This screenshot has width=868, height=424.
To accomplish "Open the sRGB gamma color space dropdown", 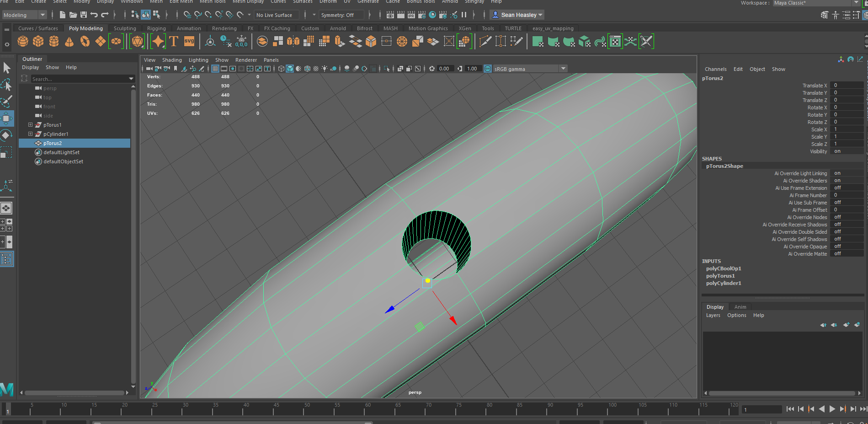I will click(564, 68).
